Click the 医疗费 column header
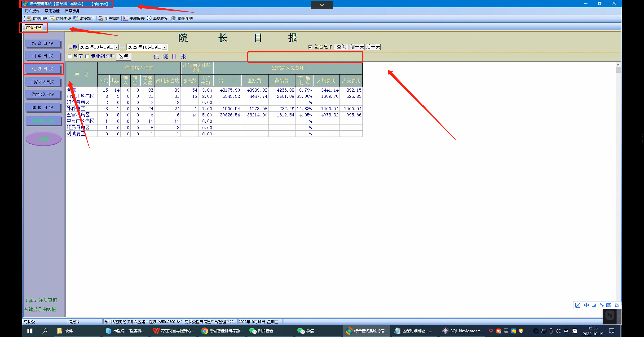 pyautogui.click(x=254, y=81)
